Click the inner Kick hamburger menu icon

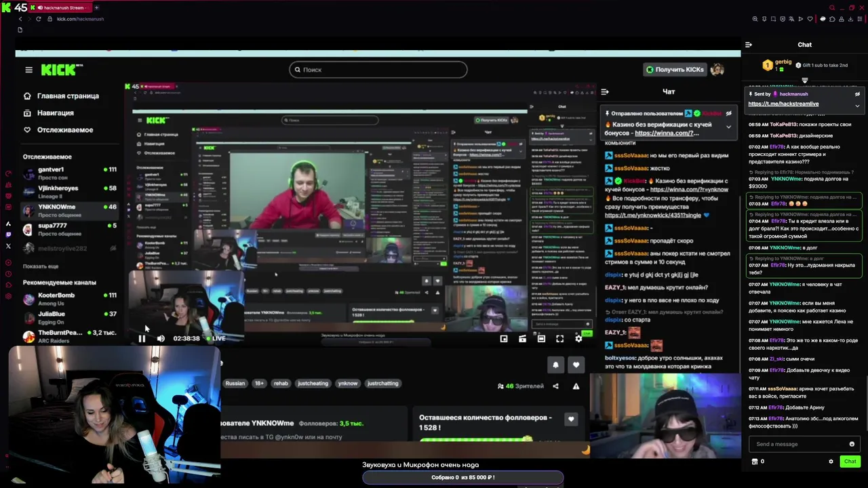(x=28, y=70)
